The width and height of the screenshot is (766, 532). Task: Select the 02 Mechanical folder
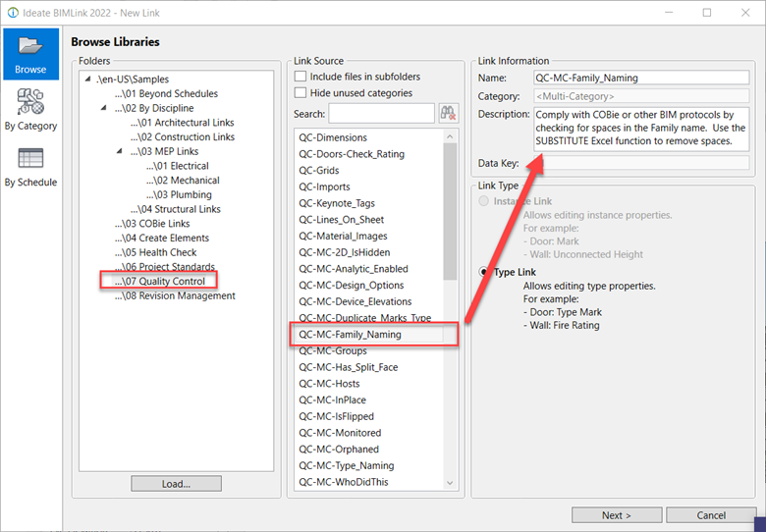pos(183,181)
